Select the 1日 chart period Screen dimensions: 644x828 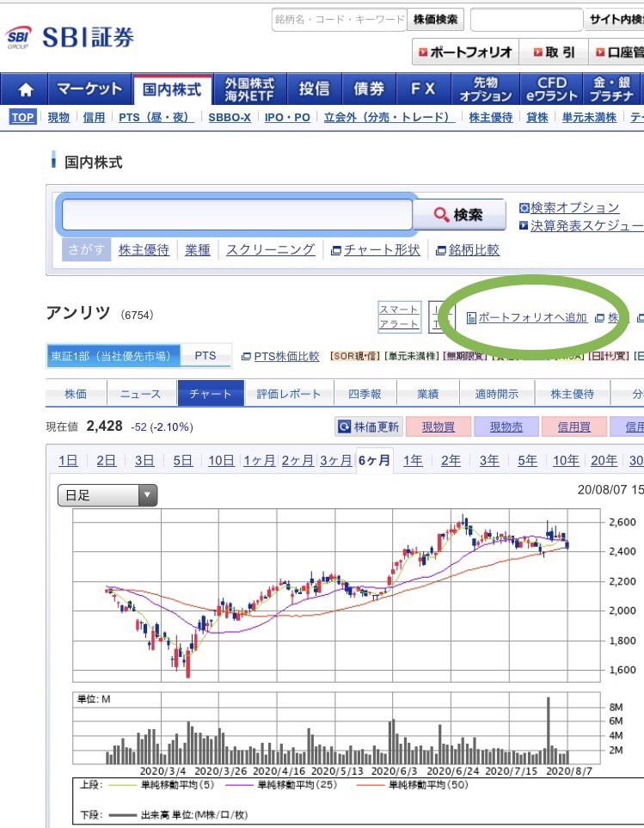[68, 461]
